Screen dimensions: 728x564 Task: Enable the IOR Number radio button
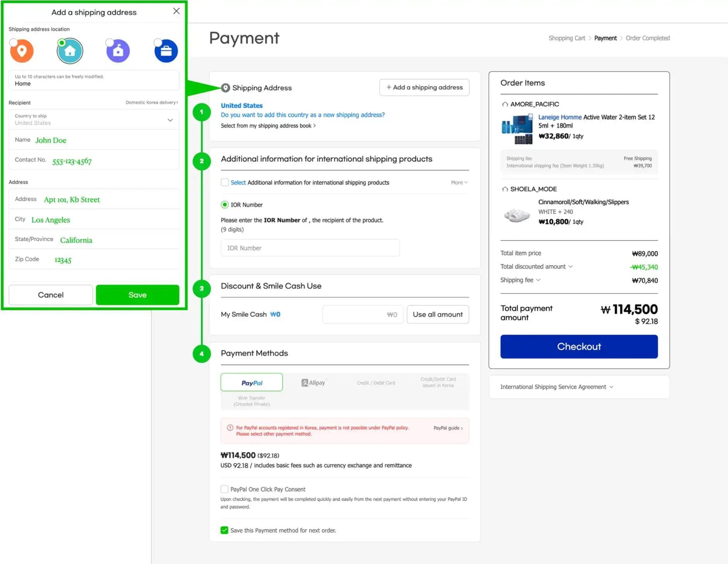coord(224,205)
